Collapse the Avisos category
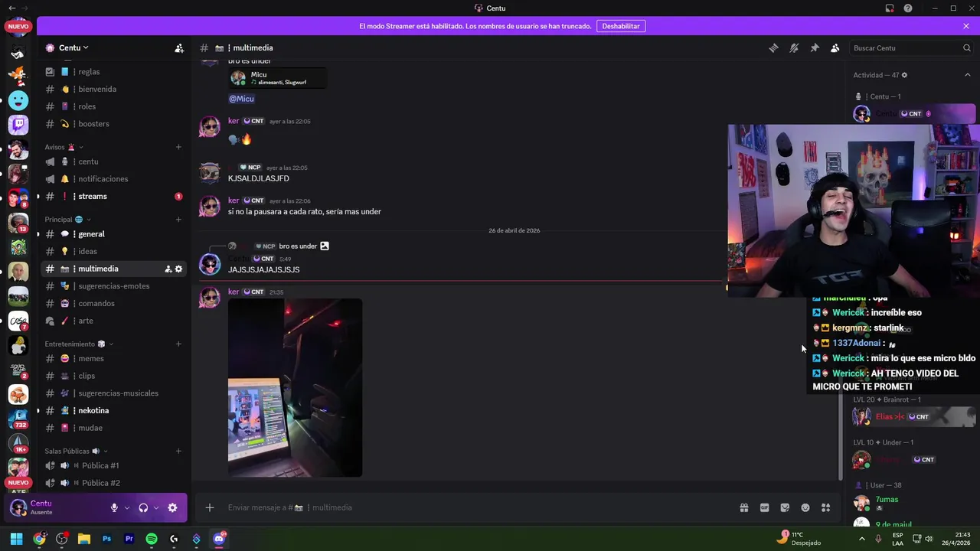The width and height of the screenshot is (980, 551). tap(64, 147)
